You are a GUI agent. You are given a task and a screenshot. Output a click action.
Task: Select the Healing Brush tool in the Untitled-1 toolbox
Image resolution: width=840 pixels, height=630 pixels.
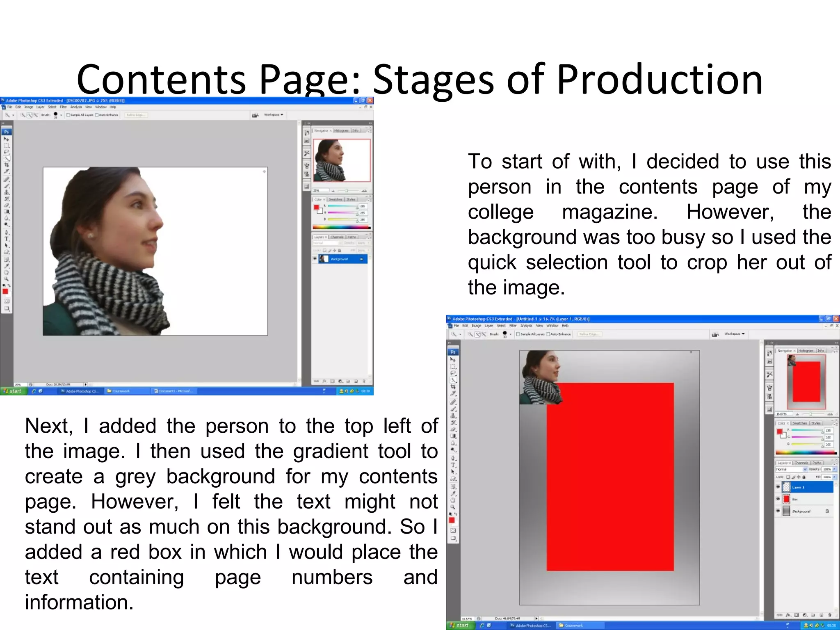click(453, 402)
